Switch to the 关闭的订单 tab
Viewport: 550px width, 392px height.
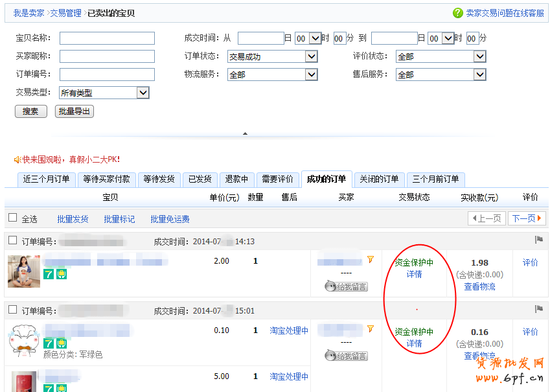(380, 179)
